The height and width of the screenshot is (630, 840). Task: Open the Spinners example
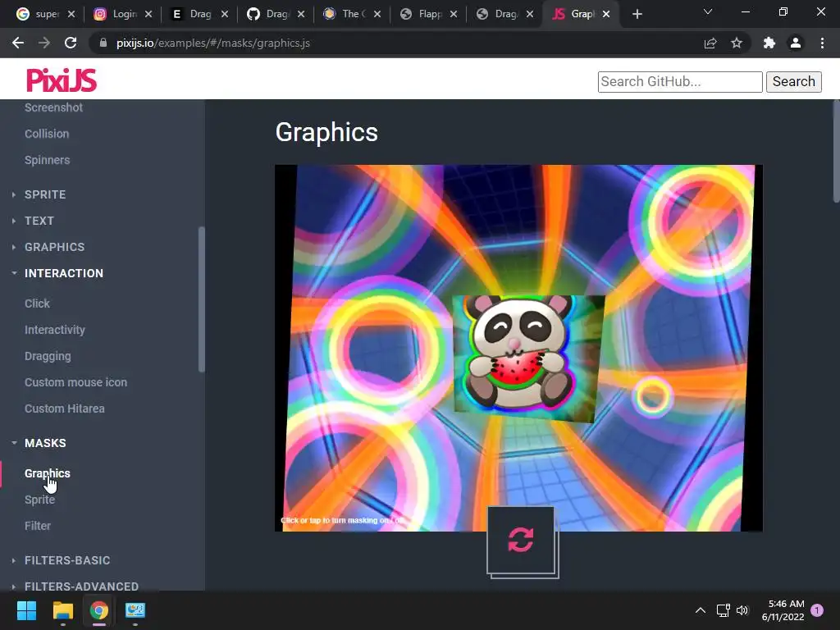[47, 160]
